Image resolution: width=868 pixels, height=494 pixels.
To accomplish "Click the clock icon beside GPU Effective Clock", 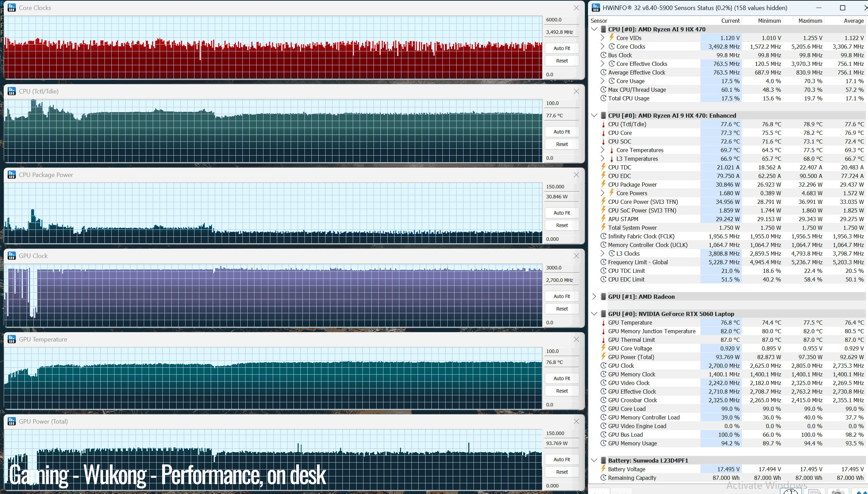I will pos(603,392).
